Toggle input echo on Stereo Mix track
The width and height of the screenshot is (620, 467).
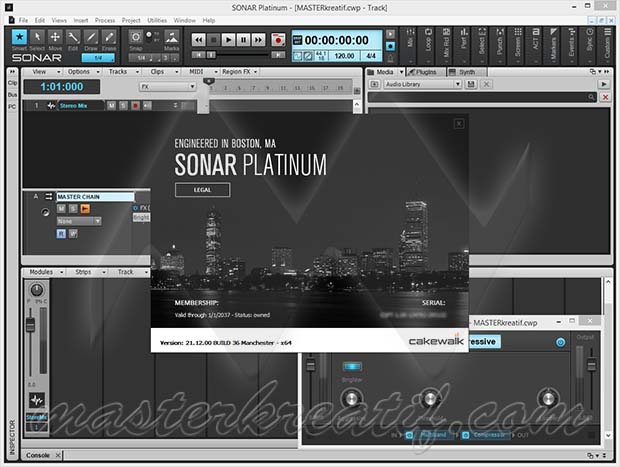coord(147,106)
